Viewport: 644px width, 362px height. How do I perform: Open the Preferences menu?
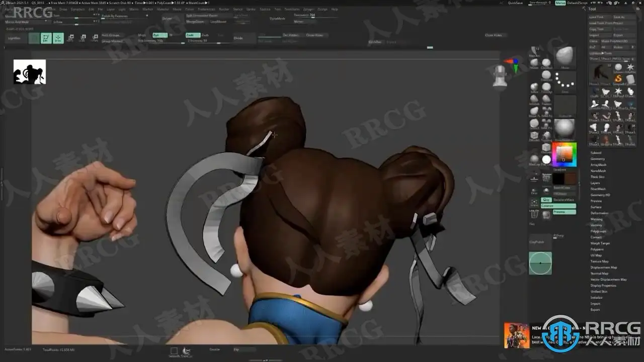[206, 9]
